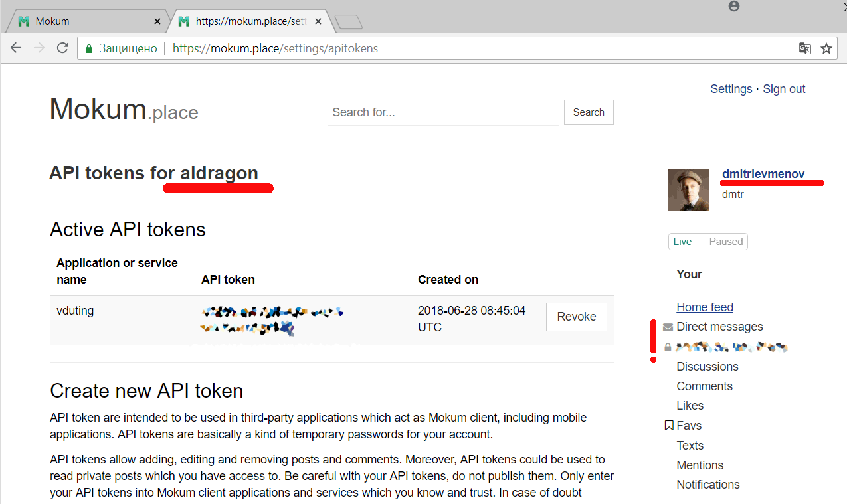Viewport: 847px width, 504px height.
Task: Go back with the browser back arrow
Action: click(x=16, y=48)
